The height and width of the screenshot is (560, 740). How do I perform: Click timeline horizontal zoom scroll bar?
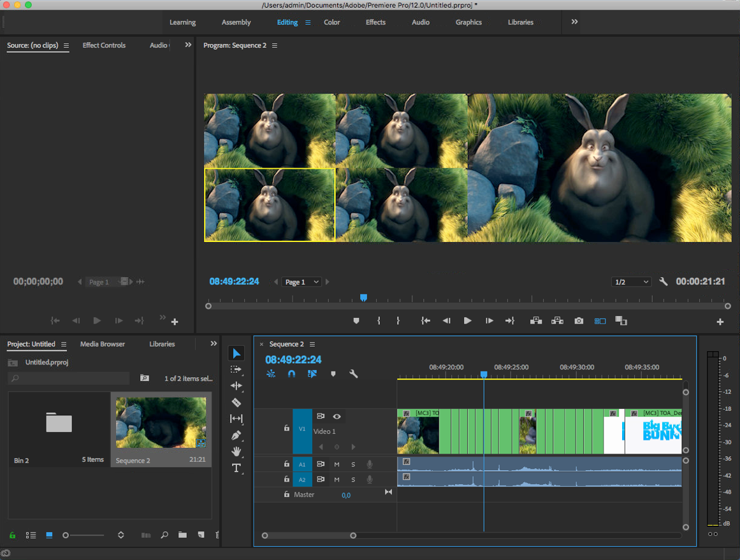click(309, 535)
